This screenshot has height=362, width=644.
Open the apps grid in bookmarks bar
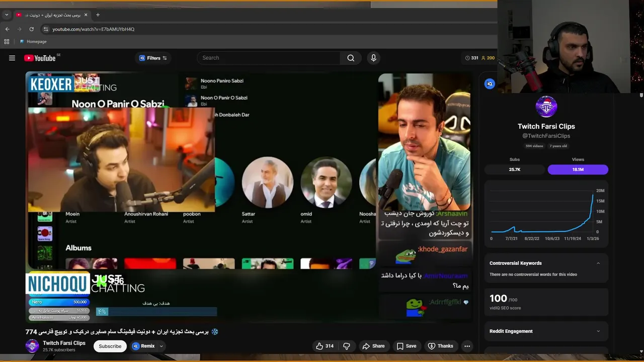pos(7,42)
